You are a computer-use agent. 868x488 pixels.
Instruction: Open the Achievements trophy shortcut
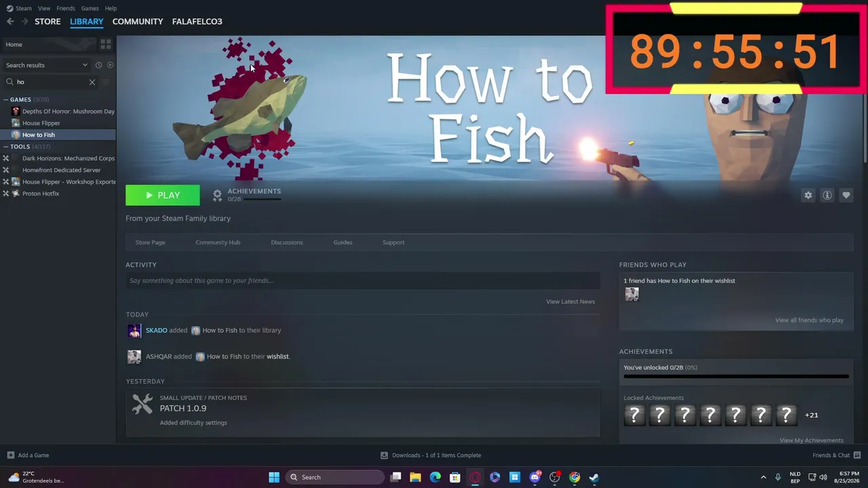(x=217, y=195)
